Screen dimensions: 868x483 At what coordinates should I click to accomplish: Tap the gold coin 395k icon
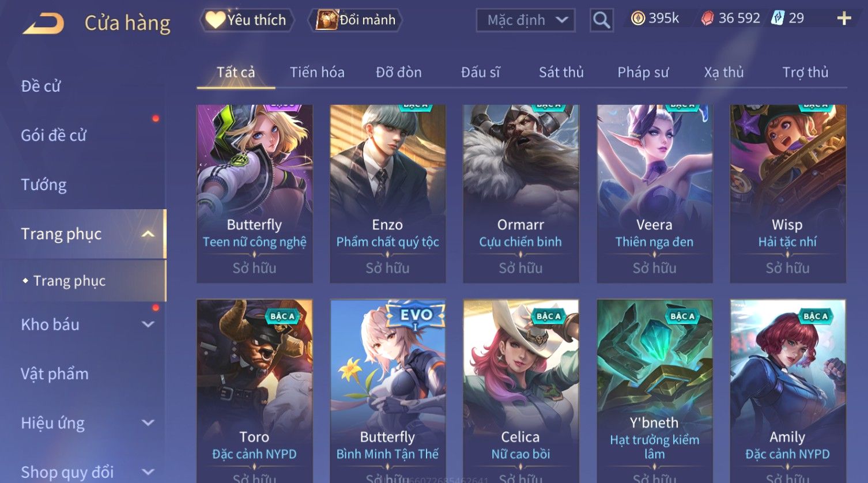tap(637, 18)
